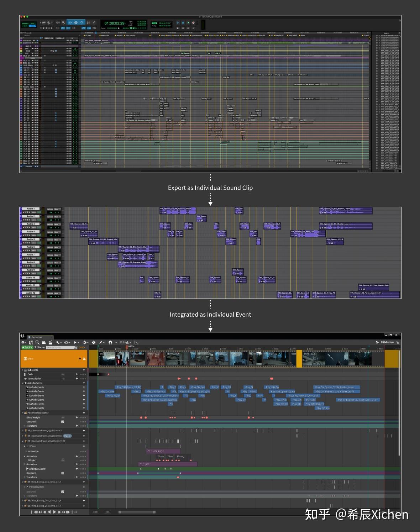Click the camera icon in the Sequencer toolbar
The height and width of the screenshot is (532, 420).
(x=44, y=343)
